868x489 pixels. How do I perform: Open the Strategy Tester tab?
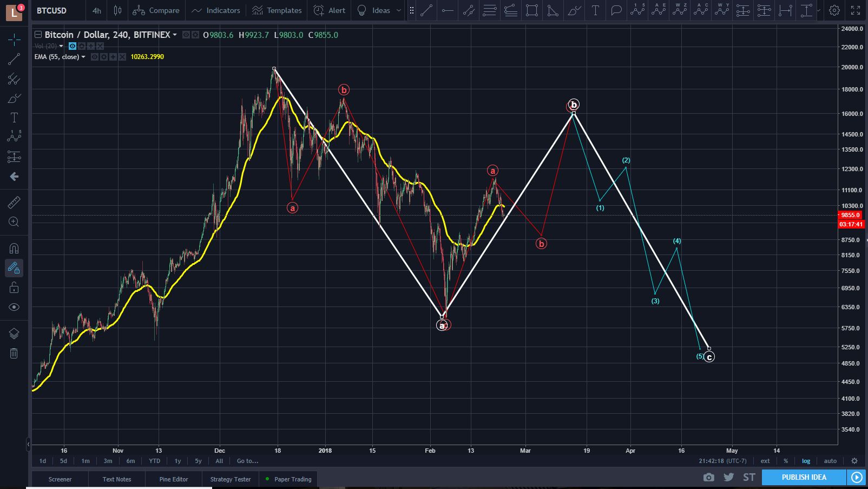point(231,479)
